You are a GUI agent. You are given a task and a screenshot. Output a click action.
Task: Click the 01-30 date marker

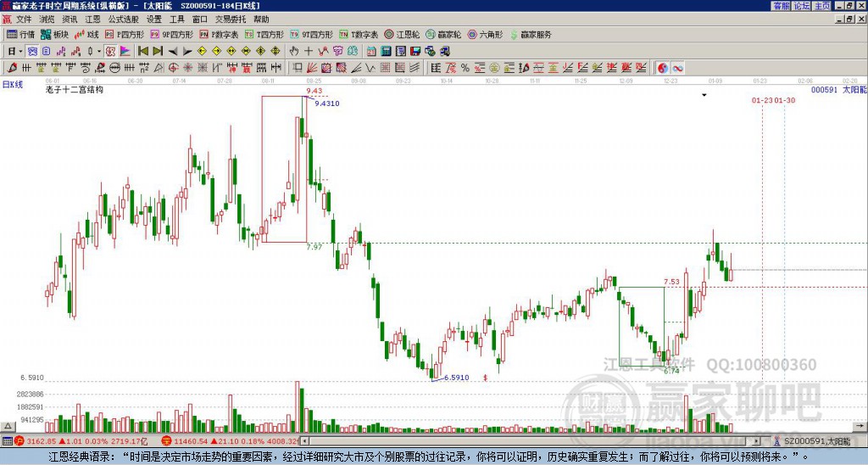pos(784,100)
